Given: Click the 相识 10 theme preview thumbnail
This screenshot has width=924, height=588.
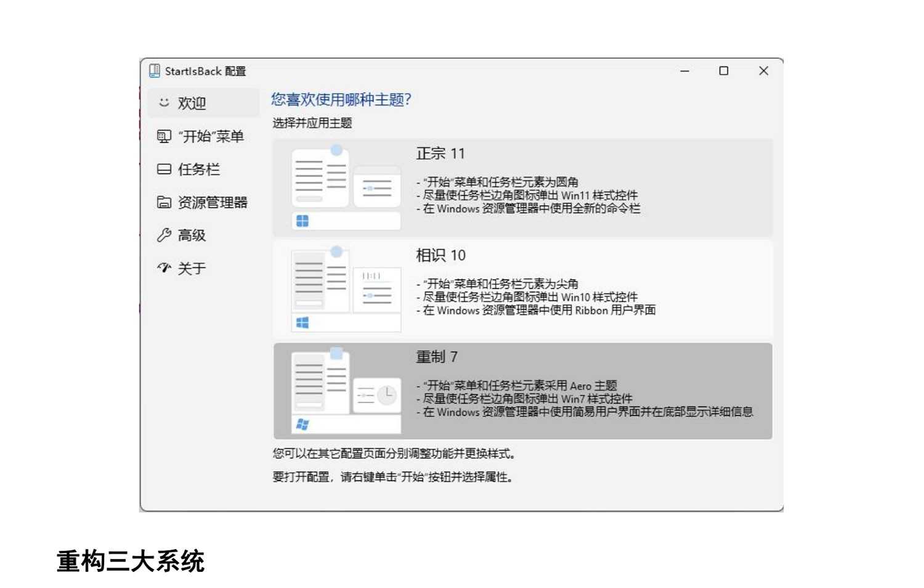Looking at the screenshot, I should point(346,290).
